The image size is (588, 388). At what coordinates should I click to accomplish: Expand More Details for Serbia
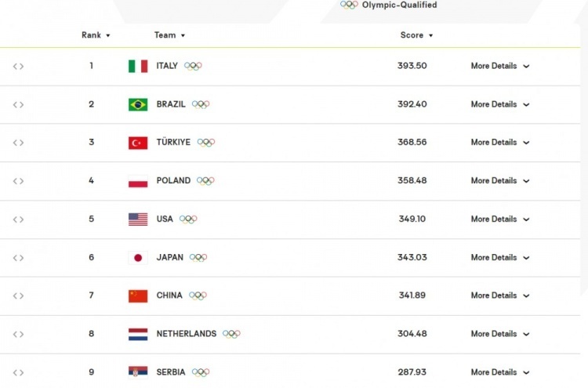coord(500,372)
